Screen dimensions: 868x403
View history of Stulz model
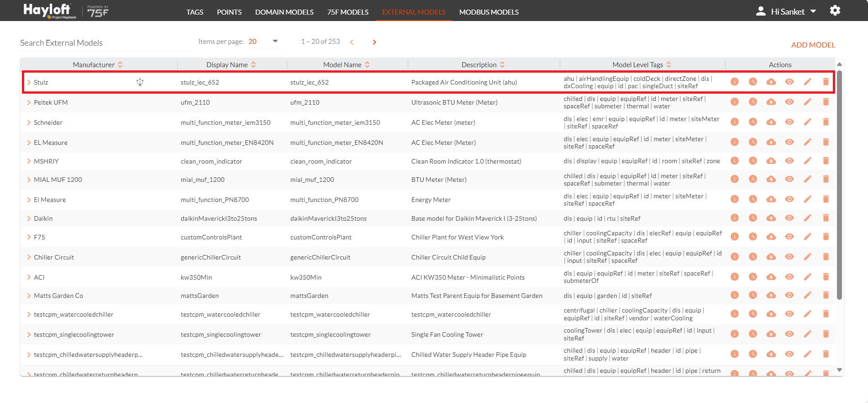(x=752, y=82)
